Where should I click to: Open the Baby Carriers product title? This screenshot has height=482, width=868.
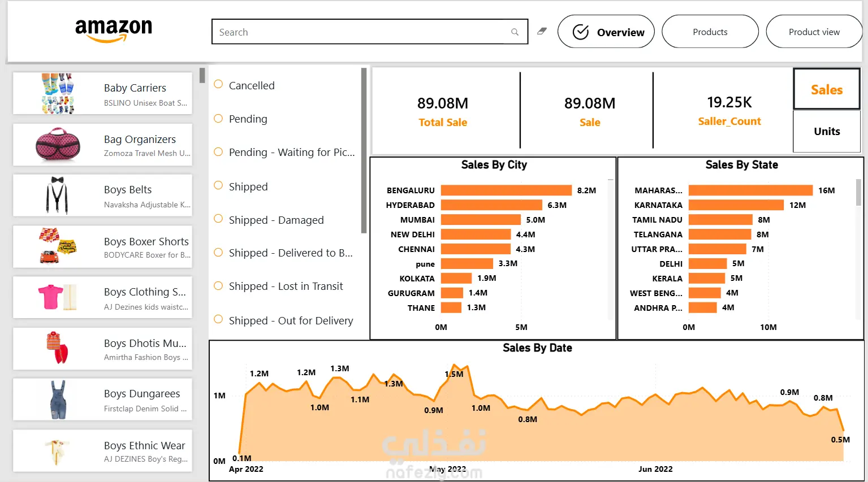click(x=135, y=88)
